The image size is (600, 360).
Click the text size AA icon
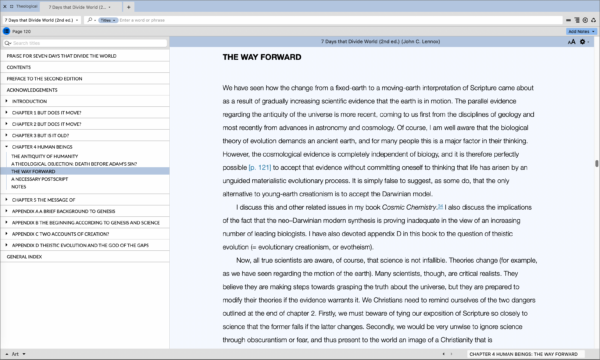point(571,42)
